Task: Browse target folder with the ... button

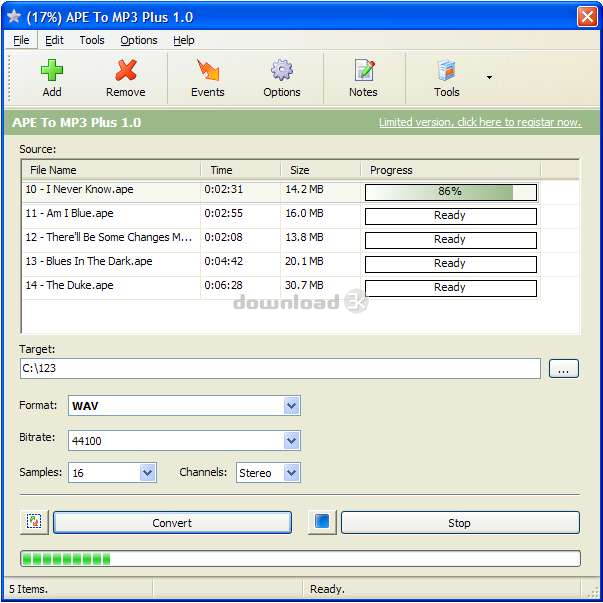Action: coord(563,368)
